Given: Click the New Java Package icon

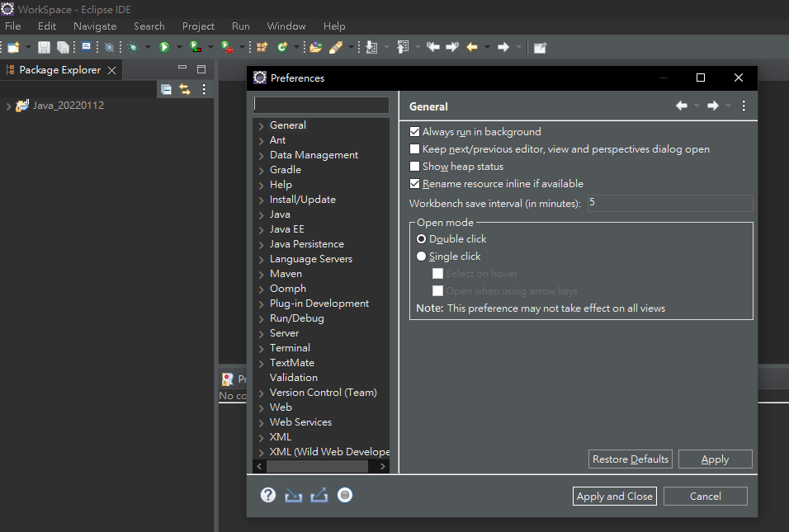Looking at the screenshot, I should coord(262,47).
